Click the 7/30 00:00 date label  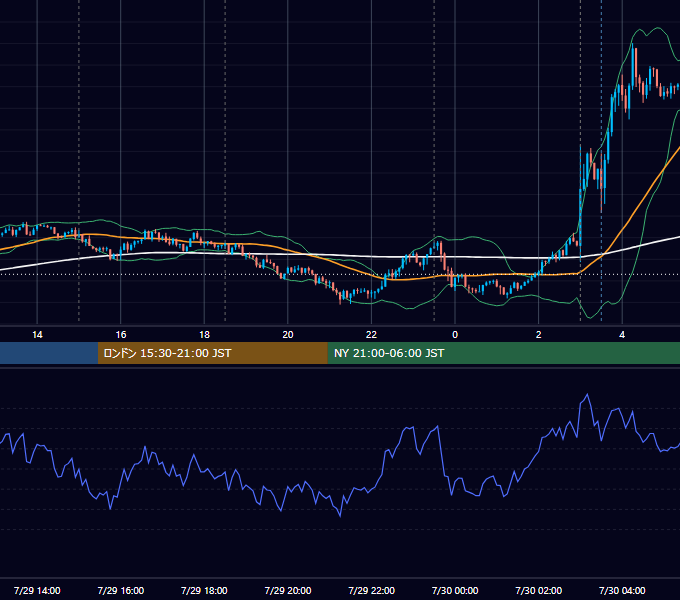click(455, 590)
